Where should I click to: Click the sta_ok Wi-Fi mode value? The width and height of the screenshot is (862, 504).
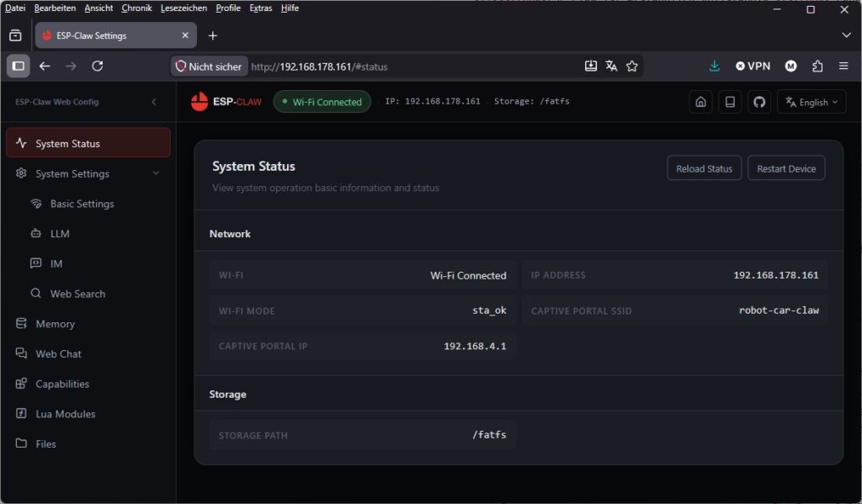[489, 310]
